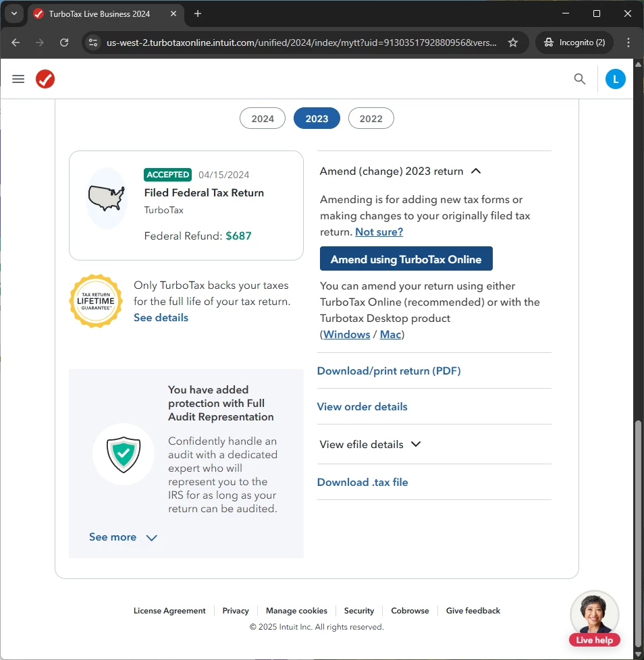Minimize the browser window
644x660 pixels.
tap(566, 13)
